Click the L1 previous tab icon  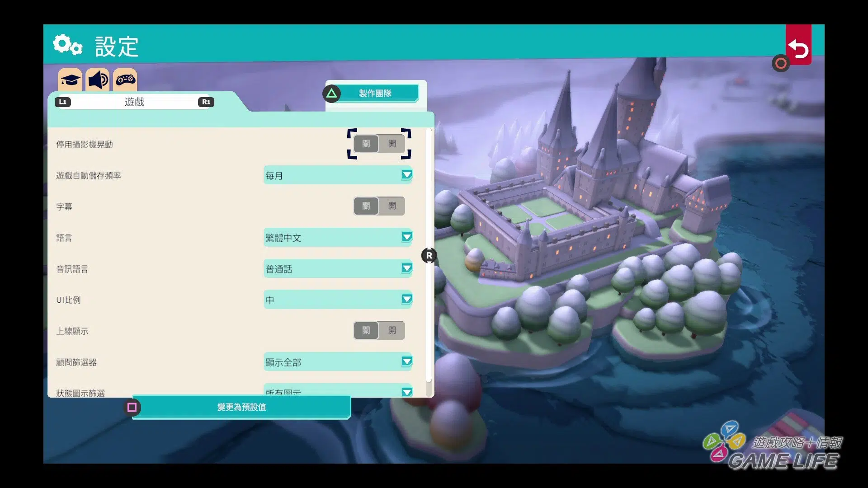tap(63, 102)
